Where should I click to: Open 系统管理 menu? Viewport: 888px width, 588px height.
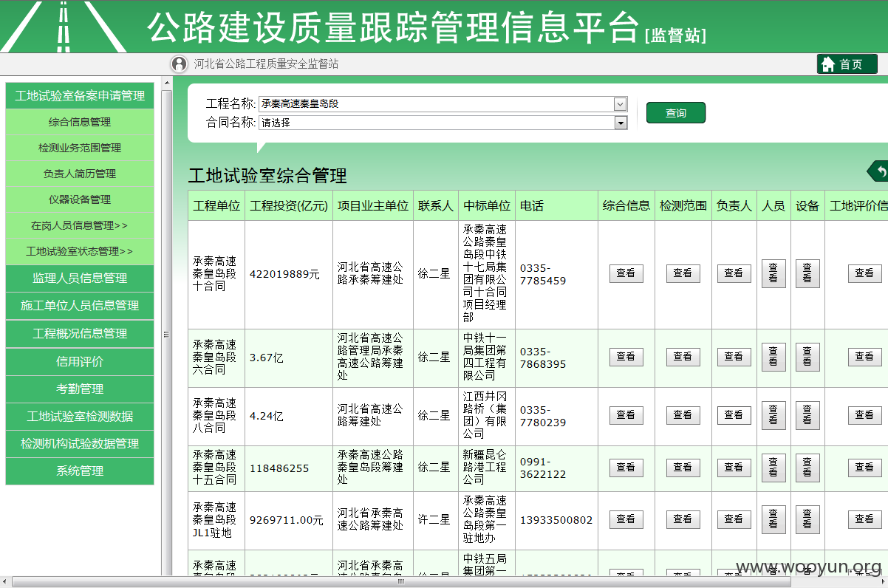tap(80, 471)
